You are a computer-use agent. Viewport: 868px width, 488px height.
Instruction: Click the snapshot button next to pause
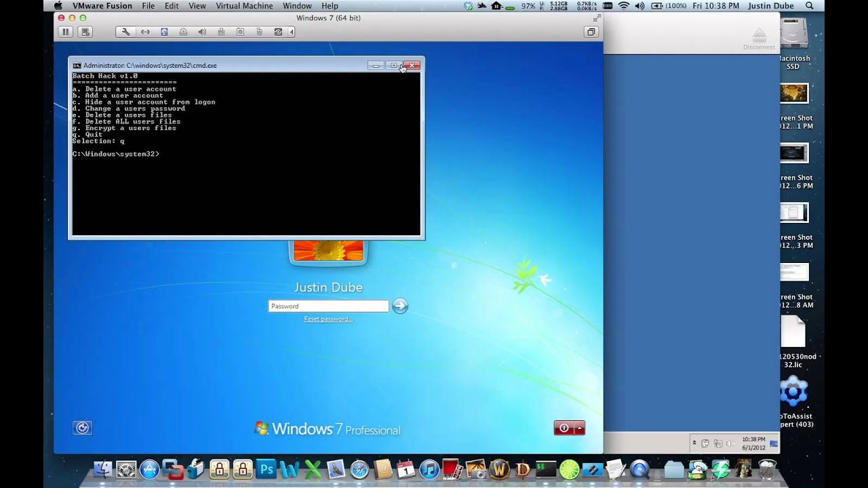coord(85,32)
